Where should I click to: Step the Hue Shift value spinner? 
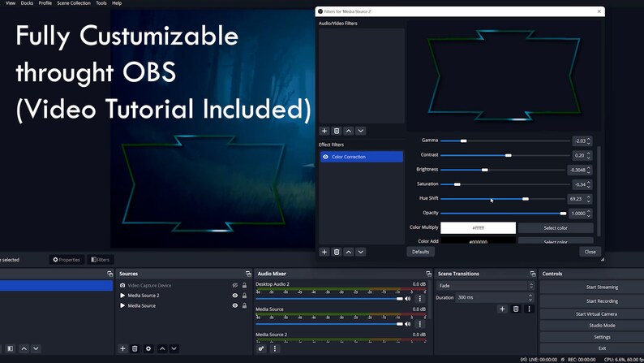[589, 199]
